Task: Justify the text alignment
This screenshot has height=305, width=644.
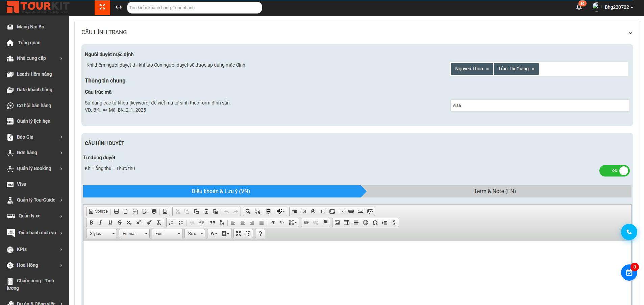Action: pos(262,222)
